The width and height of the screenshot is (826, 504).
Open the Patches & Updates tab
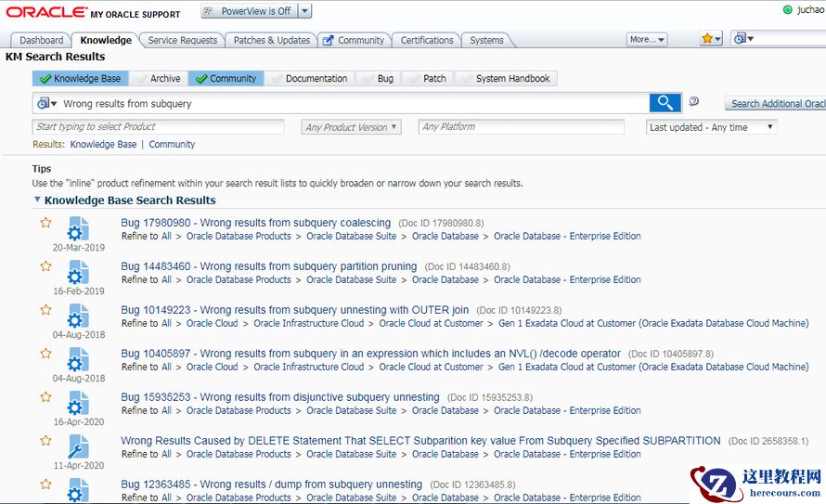click(x=271, y=40)
